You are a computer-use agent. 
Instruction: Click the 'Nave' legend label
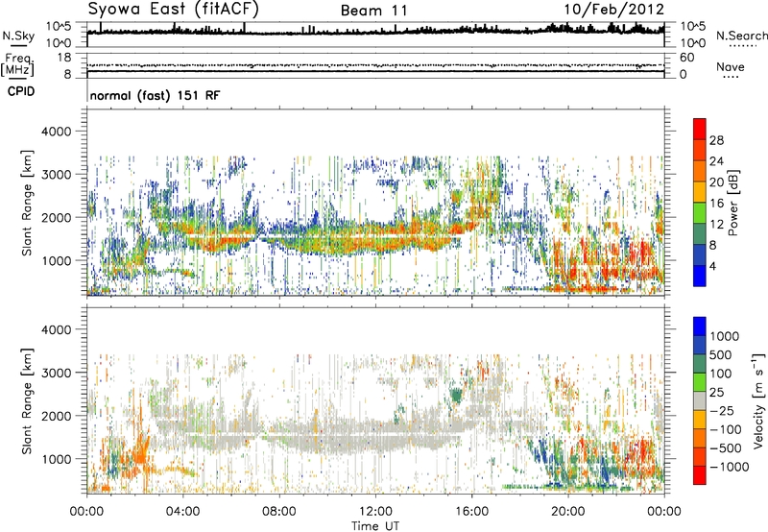point(731,67)
